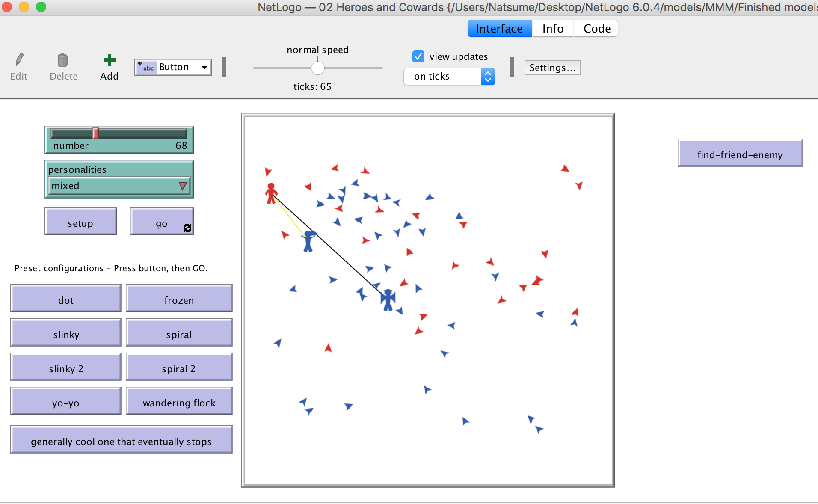Click the abc widget type icon
The height and width of the screenshot is (504, 818).
[146, 67]
